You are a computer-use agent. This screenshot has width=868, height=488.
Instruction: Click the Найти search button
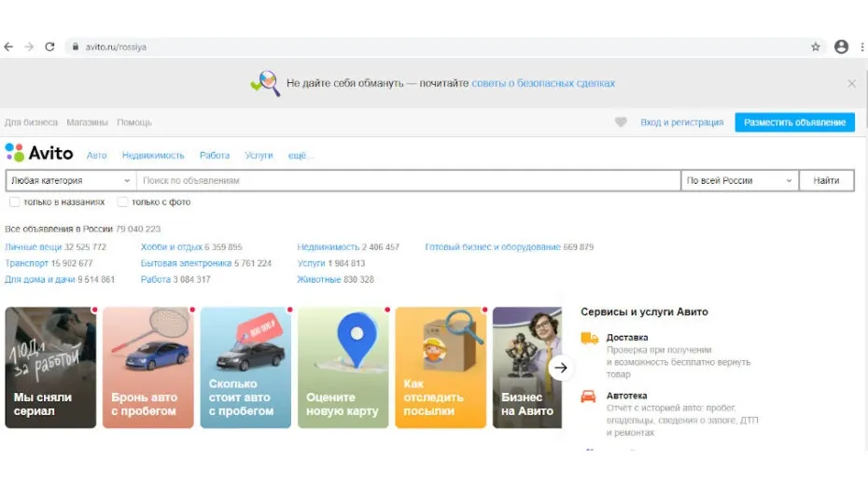tap(827, 180)
